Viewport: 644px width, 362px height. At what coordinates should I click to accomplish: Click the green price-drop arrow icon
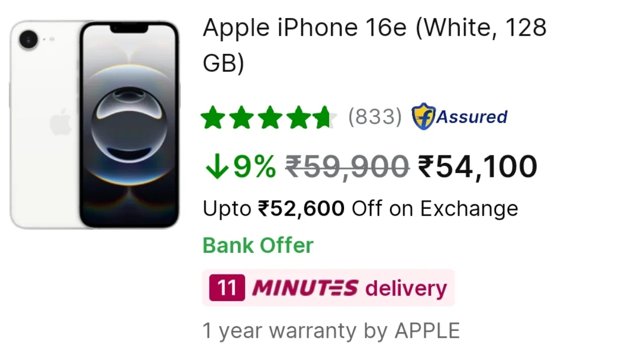tap(216, 167)
